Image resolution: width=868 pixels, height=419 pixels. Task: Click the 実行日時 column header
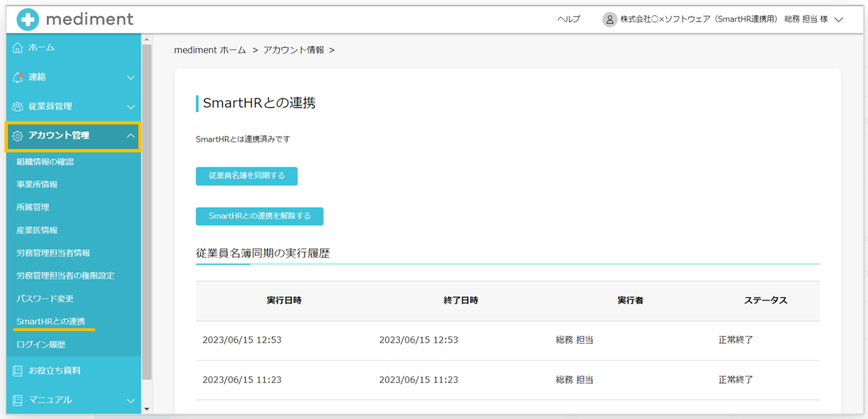(284, 301)
